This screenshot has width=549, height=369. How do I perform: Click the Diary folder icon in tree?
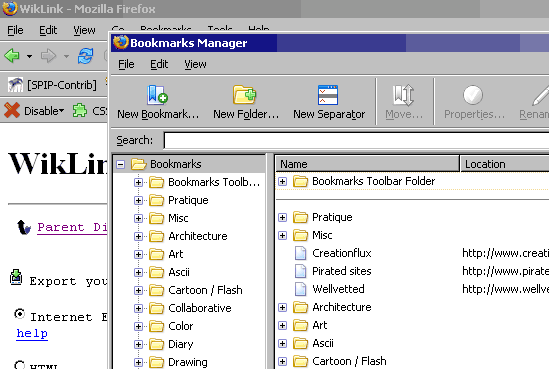point(156,344)
